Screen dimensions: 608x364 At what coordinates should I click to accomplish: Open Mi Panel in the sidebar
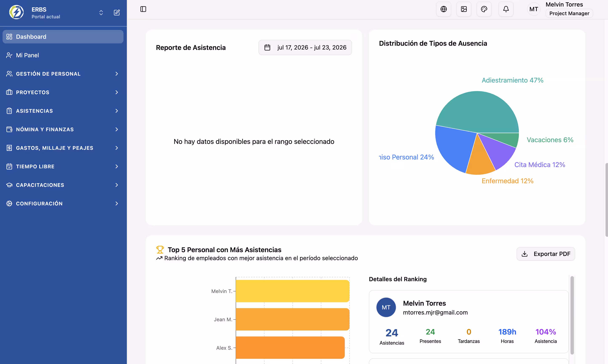[63, 55]
